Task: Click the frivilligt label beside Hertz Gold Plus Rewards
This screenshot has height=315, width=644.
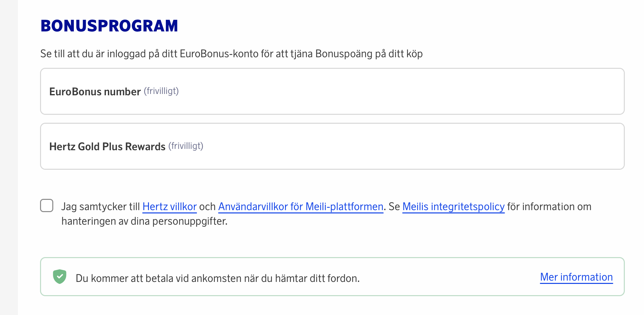Action: 186,145
